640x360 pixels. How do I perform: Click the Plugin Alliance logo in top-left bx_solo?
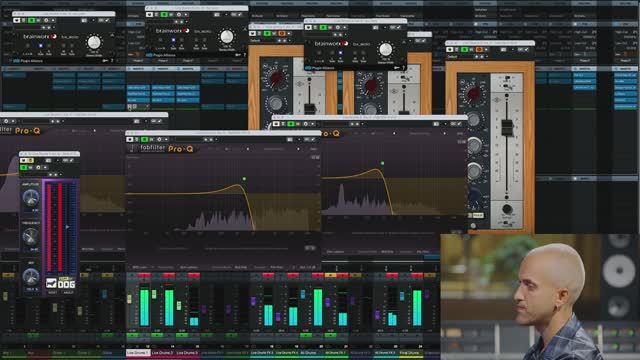pos(27,61)
